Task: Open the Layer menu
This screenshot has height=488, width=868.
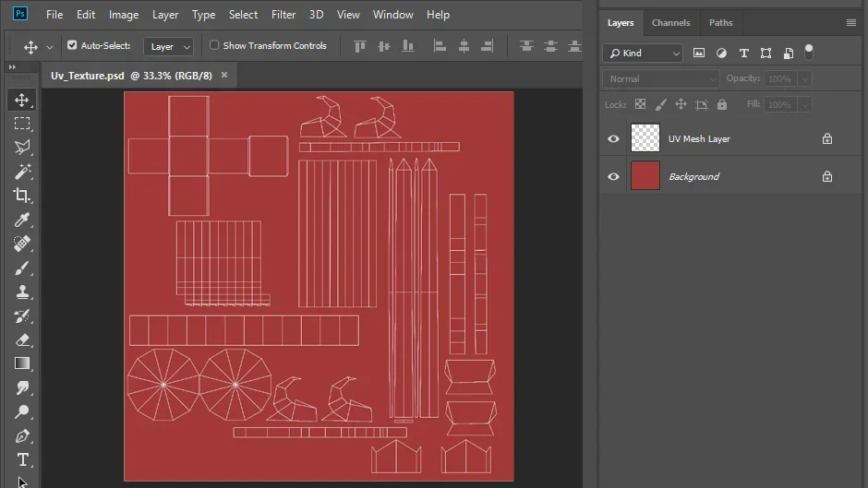Action: [165, 15]
